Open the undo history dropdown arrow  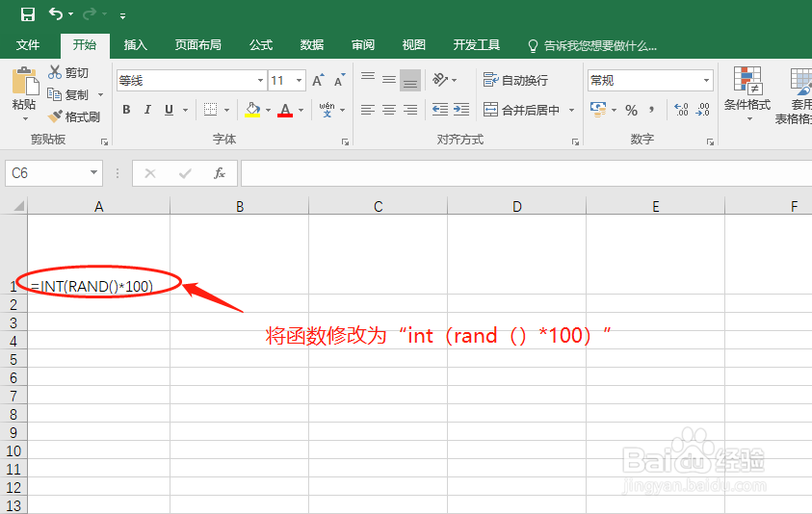[71, 14]
